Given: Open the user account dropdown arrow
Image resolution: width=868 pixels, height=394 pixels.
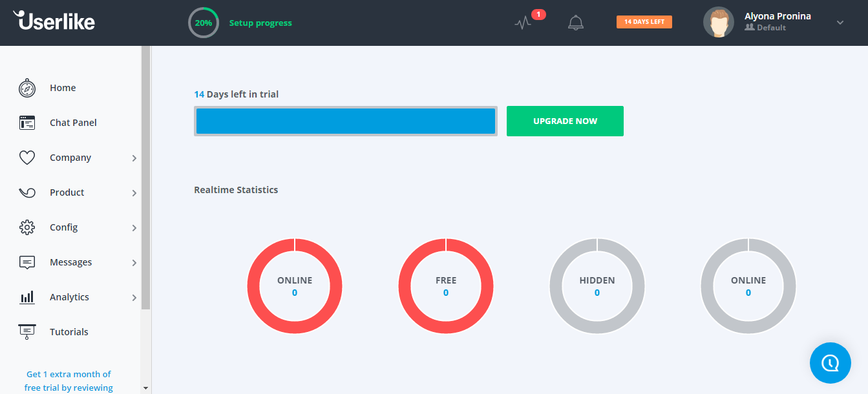Looking at the screenshot, I should point(840,23).
